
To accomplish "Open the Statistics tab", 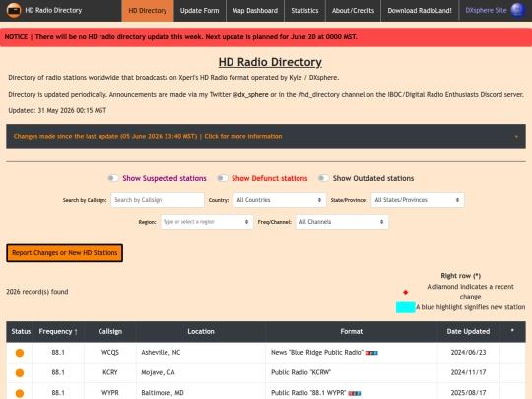I will [304, 11].
